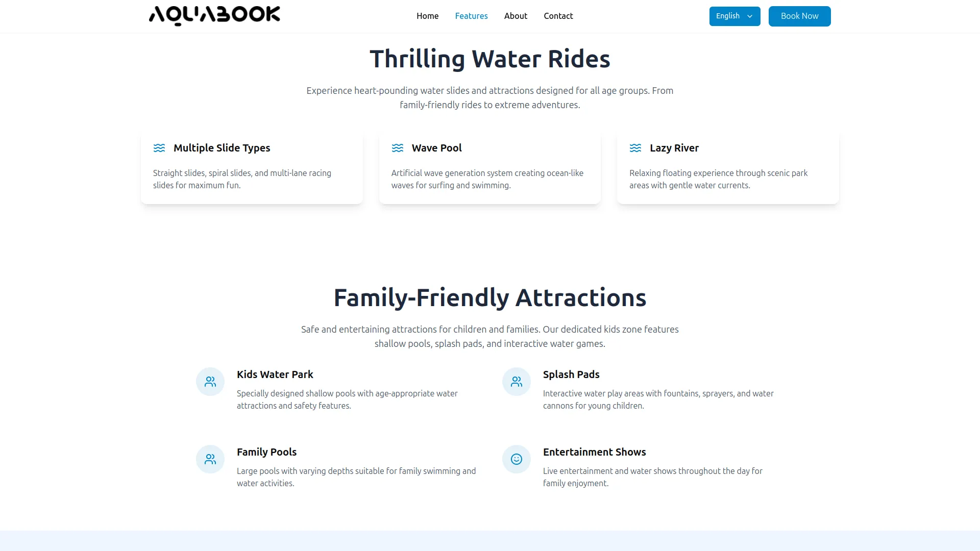
Task: Select the people icon for Family Pools
Action: pyautogui.click(x=210, y=459)
